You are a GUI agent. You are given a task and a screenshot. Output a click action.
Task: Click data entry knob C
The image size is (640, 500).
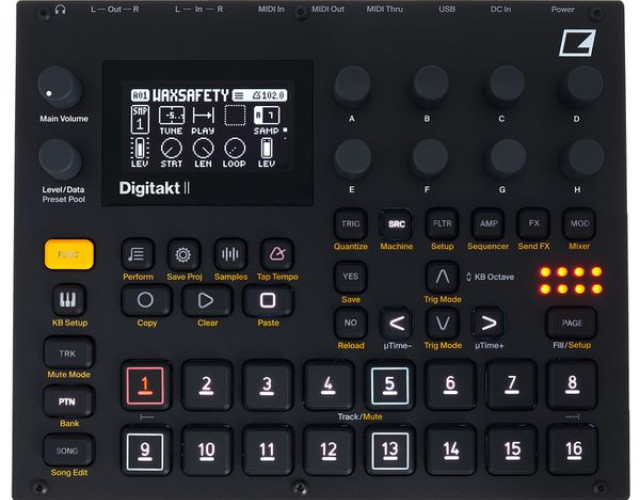(x=507, y=87)
